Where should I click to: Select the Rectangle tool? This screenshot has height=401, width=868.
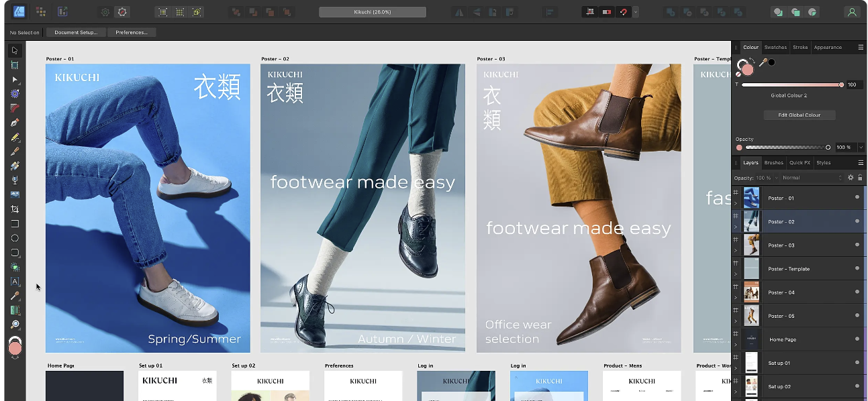coord(15,224)
